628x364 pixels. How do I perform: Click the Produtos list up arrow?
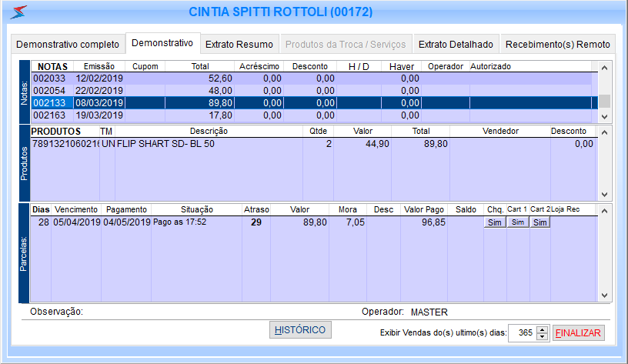(x=604, y=132)
